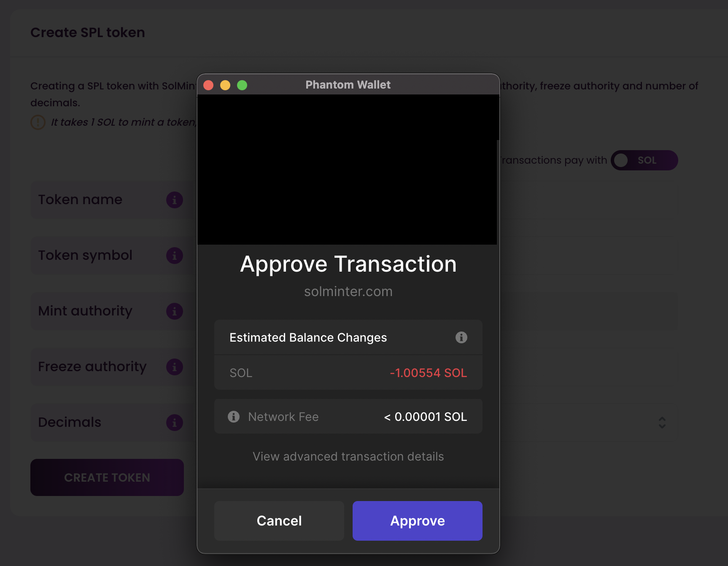
Task: Open the Decimals stepper arrows
Action: coord(662,423)
